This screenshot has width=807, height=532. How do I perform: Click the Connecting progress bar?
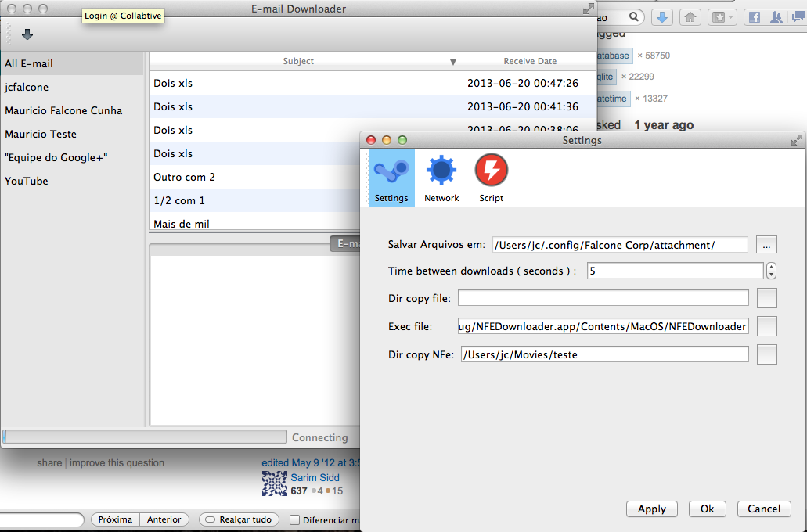[145, 437]
